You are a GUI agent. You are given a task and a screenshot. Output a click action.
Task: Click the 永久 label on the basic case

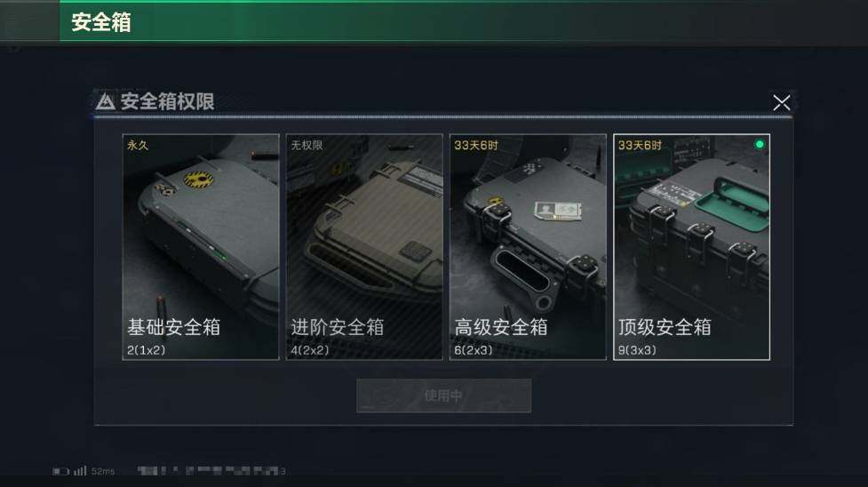138,145
